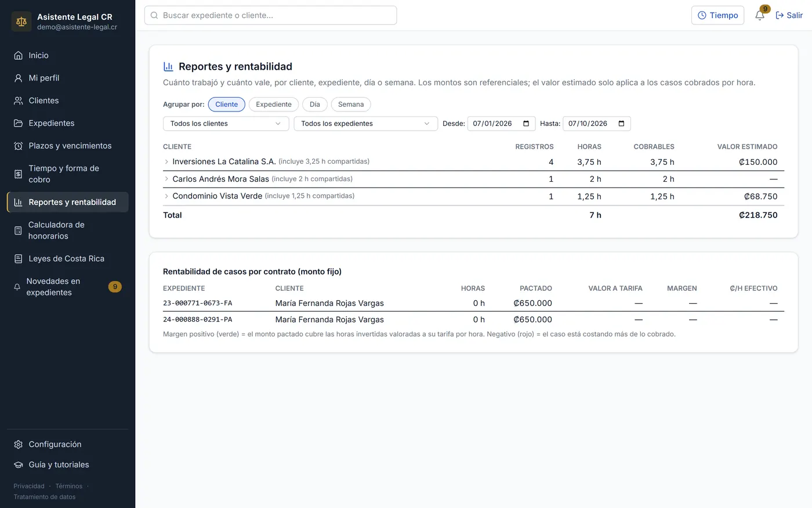Open the Hasta date calendar picker icon
The image size is (812, 508).
click(x=621, y=124)
